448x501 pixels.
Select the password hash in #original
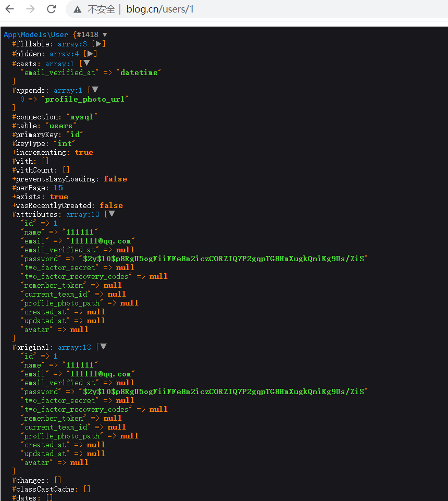(x=223, y=392)
